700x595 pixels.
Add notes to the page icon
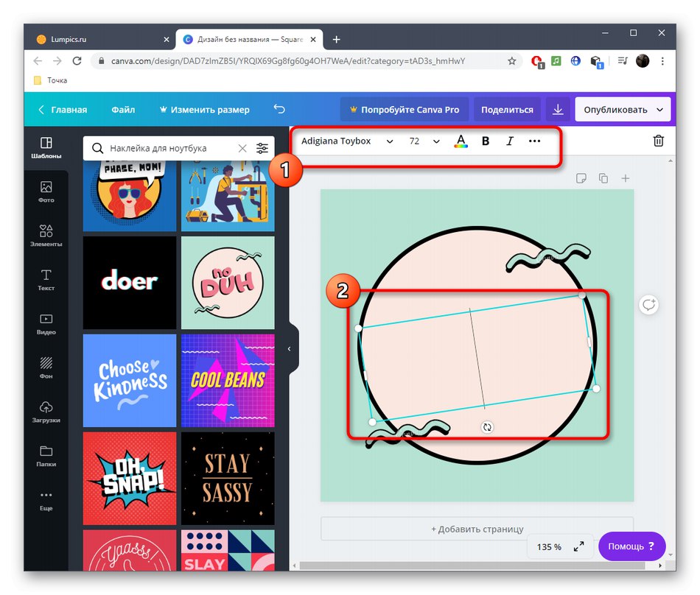coord(581,178)
